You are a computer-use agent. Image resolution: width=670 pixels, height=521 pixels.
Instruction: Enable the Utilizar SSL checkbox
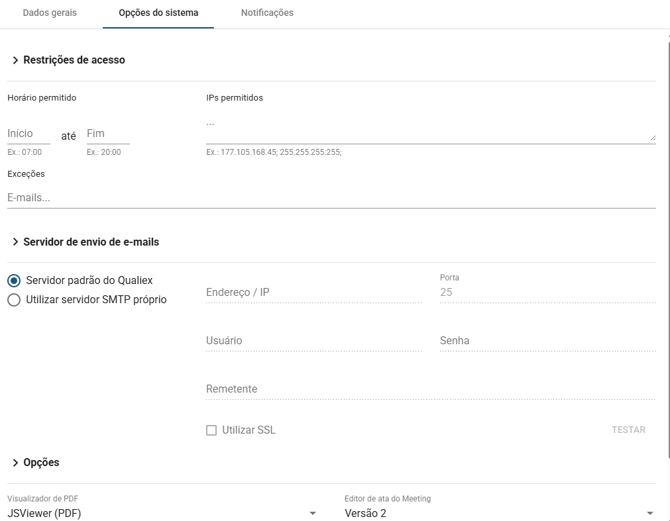(x=211, y=430)
